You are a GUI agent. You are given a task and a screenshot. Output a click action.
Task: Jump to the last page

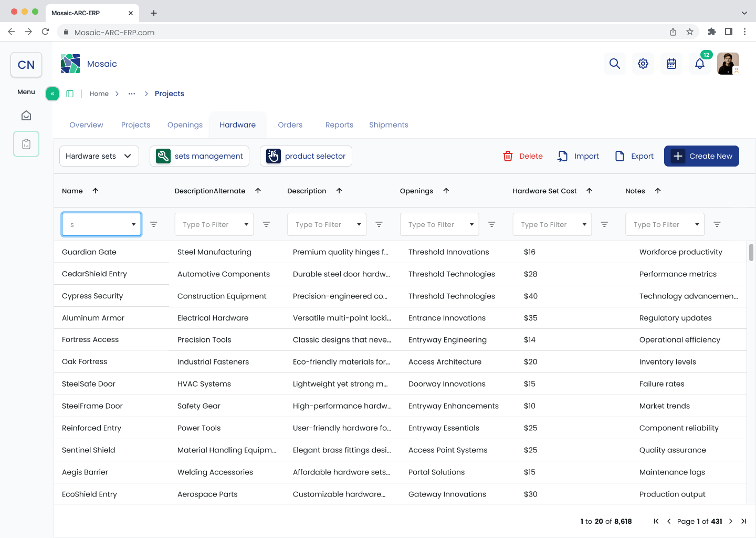743,521
